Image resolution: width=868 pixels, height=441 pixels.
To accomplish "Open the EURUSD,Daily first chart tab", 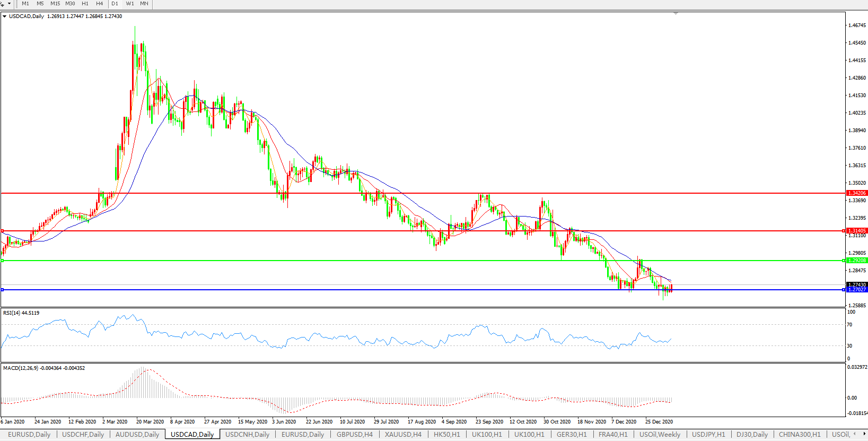I will point(29,434).
